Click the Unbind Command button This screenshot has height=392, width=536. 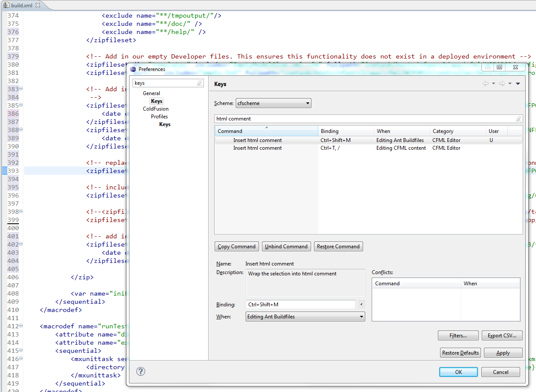click(x=286, y=247)
